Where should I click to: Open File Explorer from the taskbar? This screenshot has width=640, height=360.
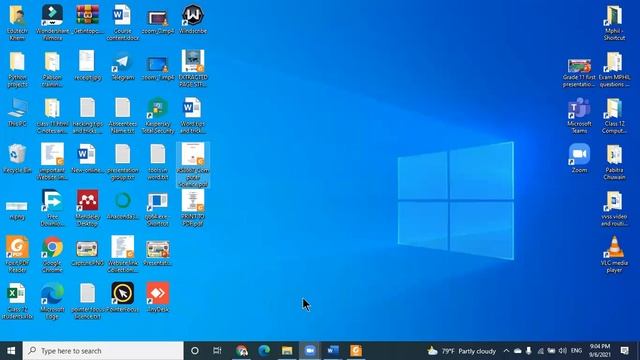[287, 351]
